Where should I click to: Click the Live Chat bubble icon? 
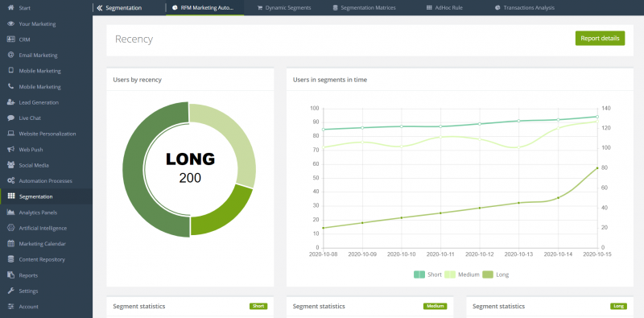pos(11,118)
